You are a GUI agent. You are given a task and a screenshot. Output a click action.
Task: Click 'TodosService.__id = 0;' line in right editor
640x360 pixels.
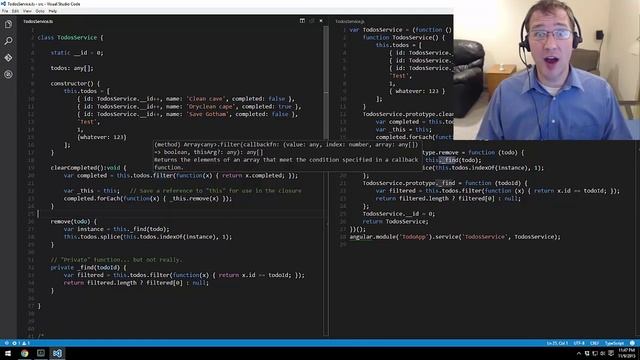(x=399, y=213)
